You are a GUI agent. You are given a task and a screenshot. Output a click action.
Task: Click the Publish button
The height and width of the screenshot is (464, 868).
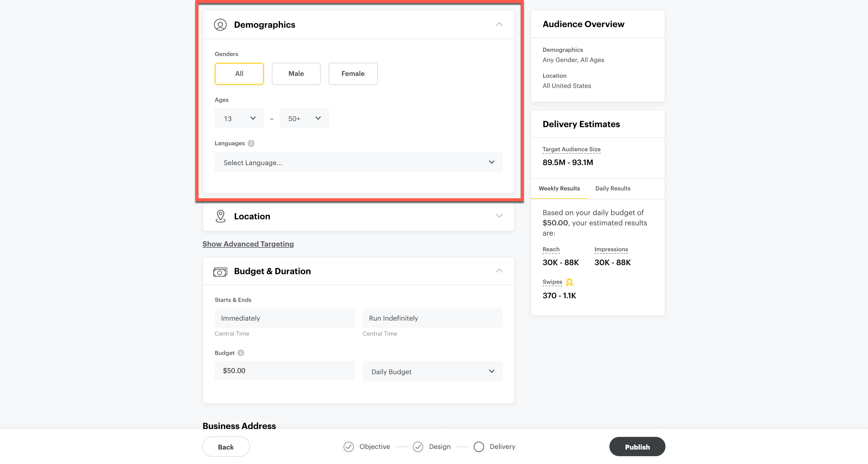(637, 447)
